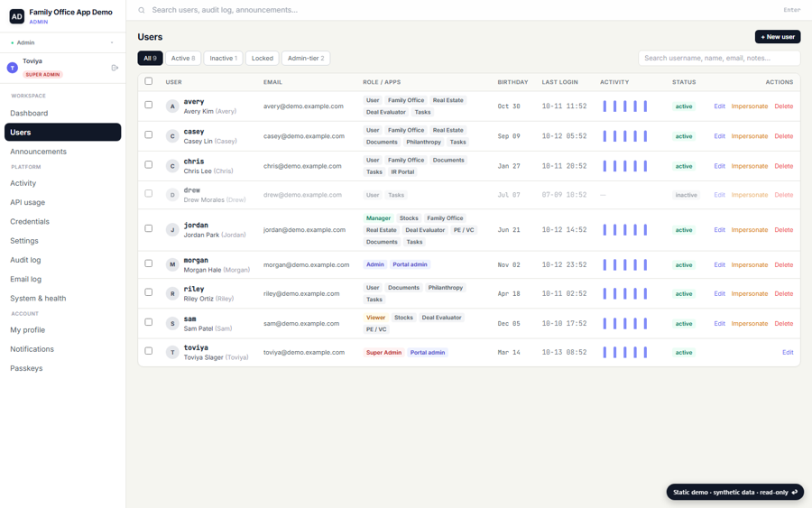Click sam's avatar circle in table
Viewport: 812px width, 508px height.
(x=172, y=324)
